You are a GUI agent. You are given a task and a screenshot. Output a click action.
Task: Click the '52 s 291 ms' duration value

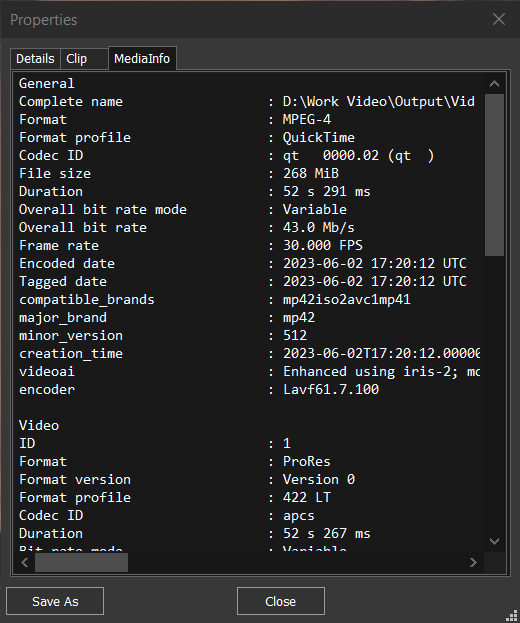pyautogui.click(x=327, y=192)
